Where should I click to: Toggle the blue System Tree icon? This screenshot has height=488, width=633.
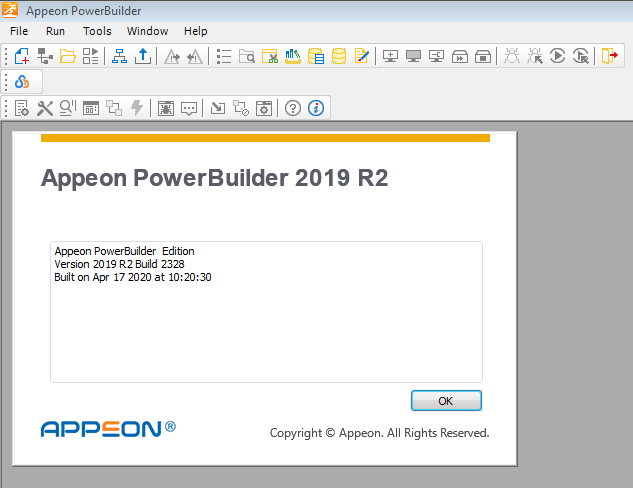tap(119, 56)
